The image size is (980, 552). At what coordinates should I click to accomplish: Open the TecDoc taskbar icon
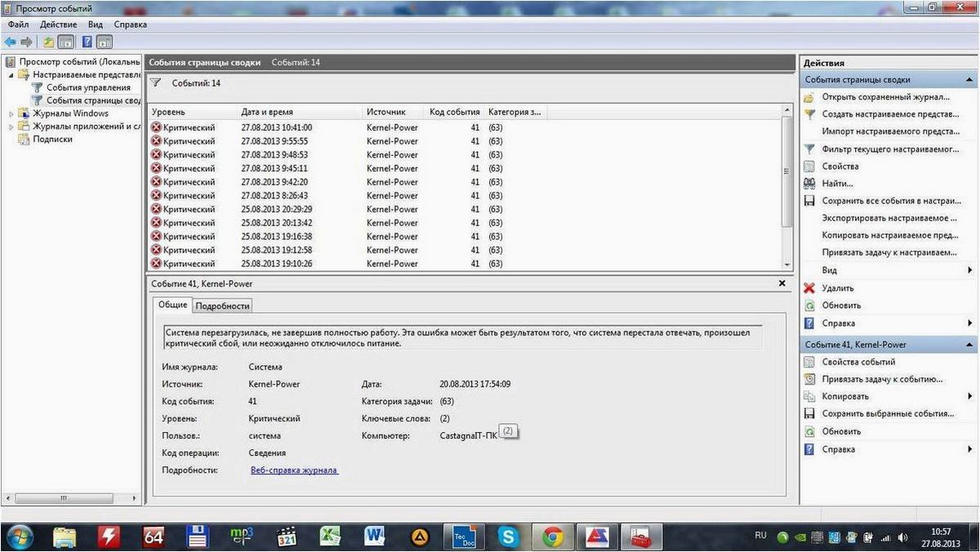pyautogui.click(x=464, y=536)
